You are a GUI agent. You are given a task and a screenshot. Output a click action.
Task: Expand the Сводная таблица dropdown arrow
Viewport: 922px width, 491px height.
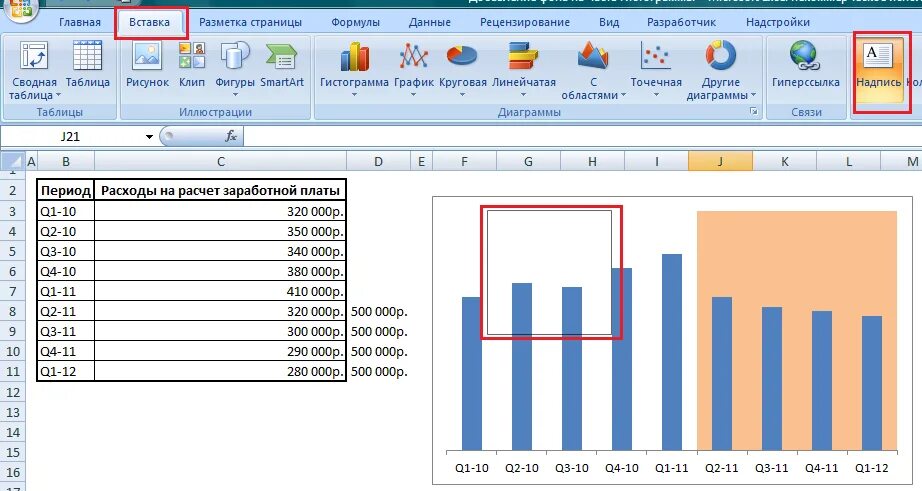coord(58,95)
